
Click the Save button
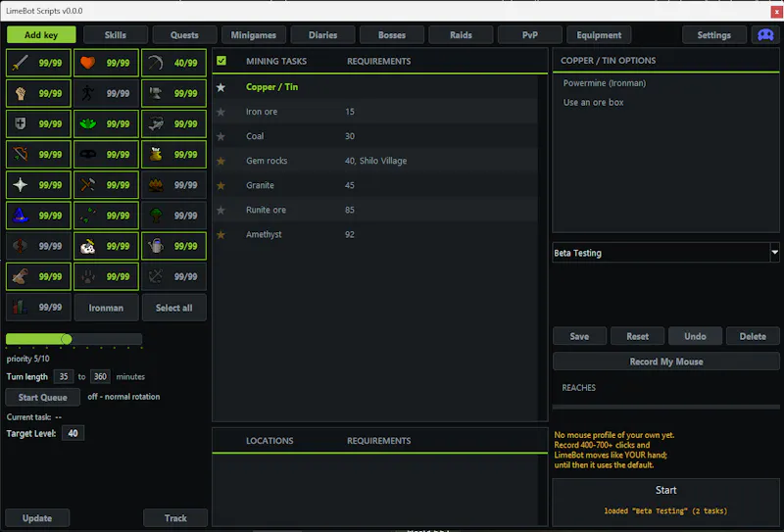coord(579,336)
